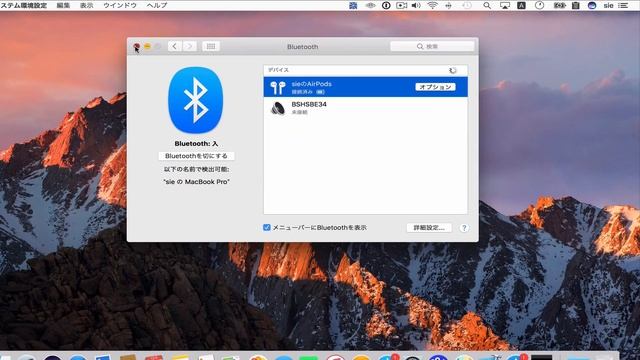Viewport: 640px width, 360px height.
Task: Open the clipboard menu bar icon
Action: tap(576, 5)
